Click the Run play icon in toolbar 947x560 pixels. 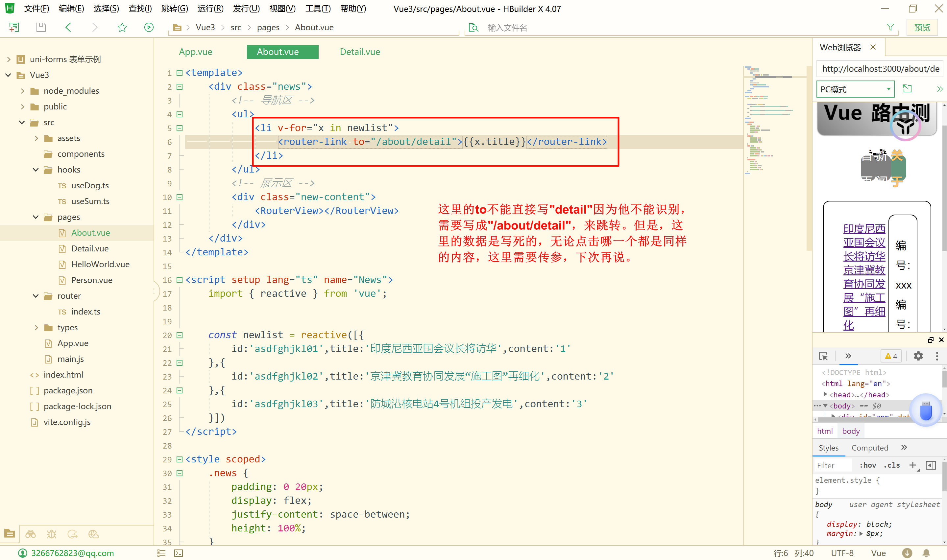149,27
